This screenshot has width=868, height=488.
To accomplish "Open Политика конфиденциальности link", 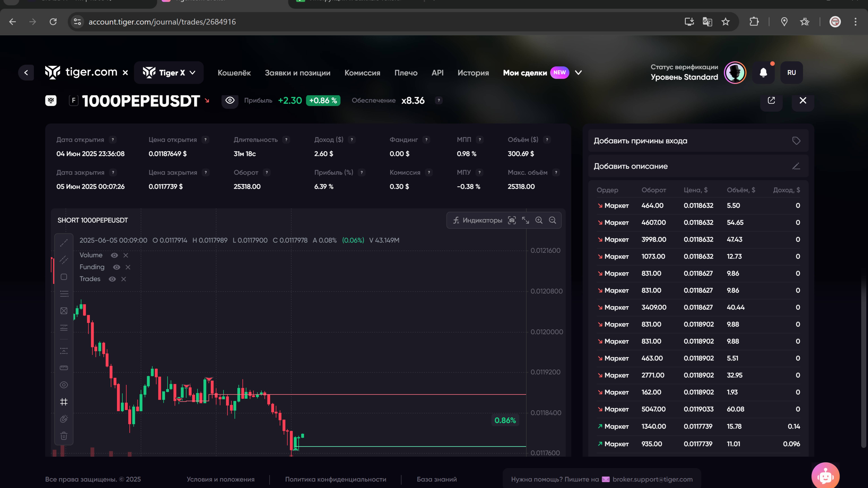I will pos(336,479).
